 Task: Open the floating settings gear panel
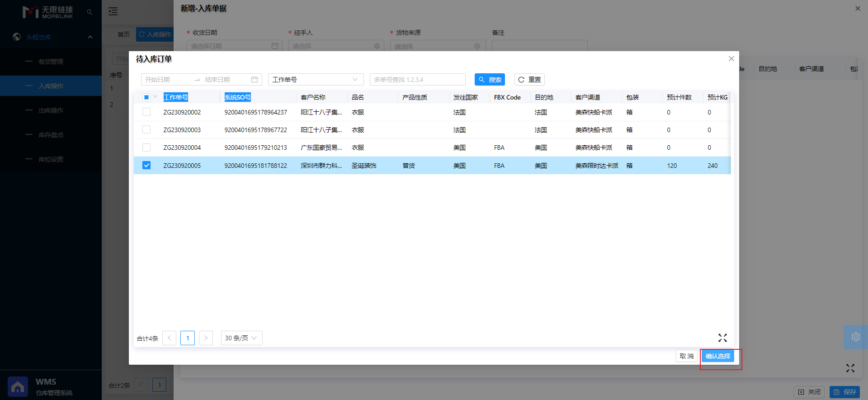(855, 337)
